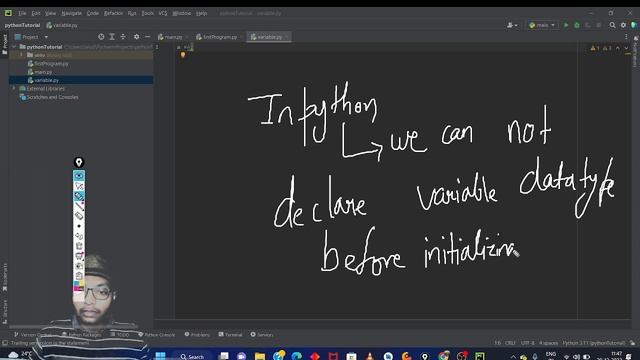Select the cursor arrow tool in annotation toolbar
This screenshot has height=360, width=640.
pyautogui.click(x=79, y=186)
